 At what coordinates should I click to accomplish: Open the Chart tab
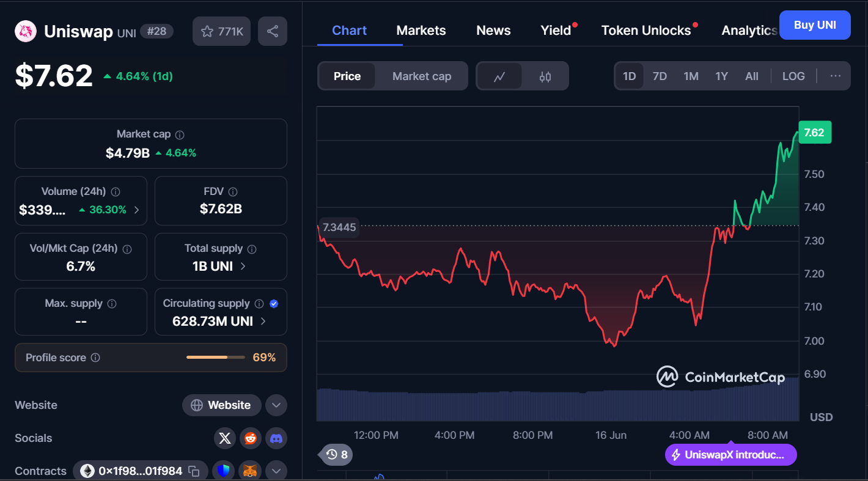point(350,31)
